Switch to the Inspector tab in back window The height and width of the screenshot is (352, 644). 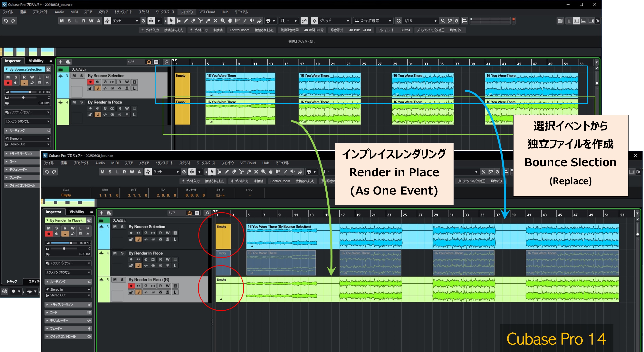[13, 61]
